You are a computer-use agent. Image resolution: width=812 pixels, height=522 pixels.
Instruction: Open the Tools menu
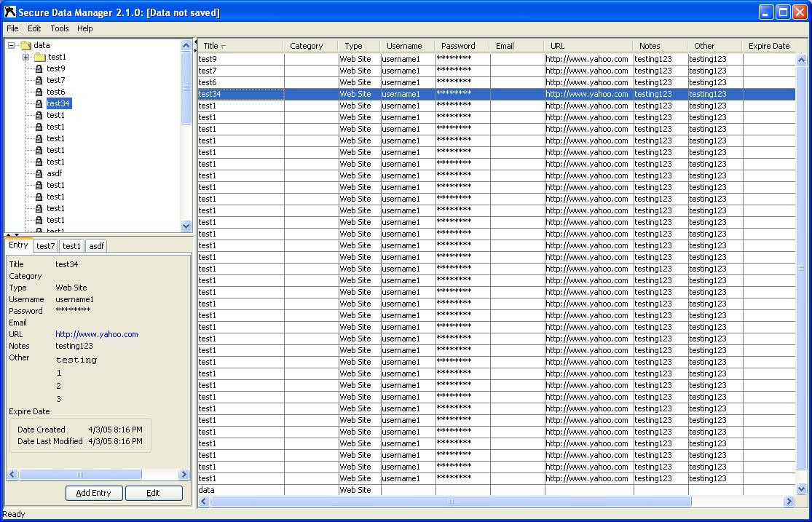(60, 28)
